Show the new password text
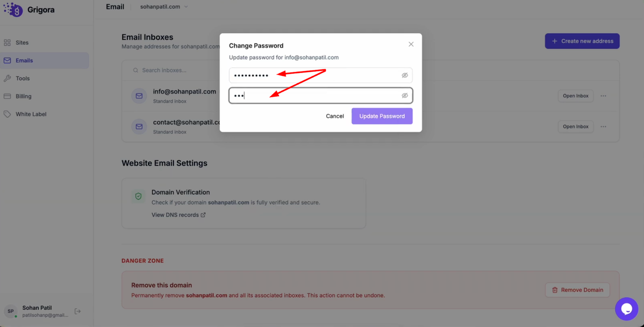The image size is (644, 327). pyautogui.click(x=405, y=75)
